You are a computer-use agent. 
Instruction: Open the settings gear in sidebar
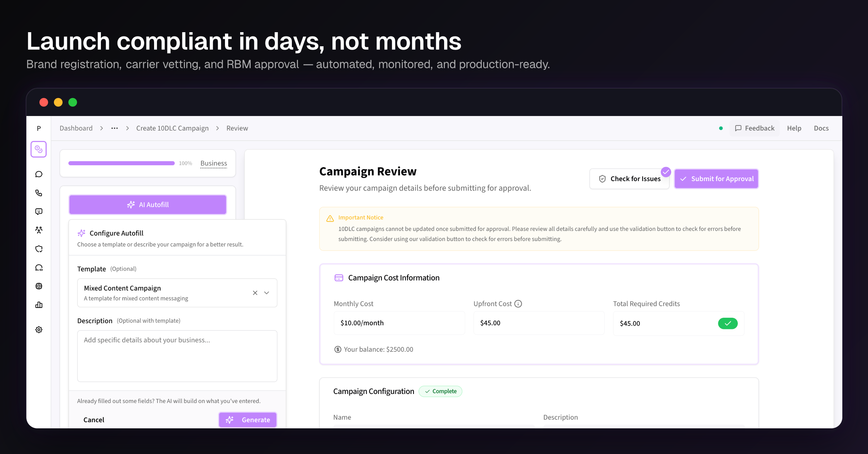[x=39, y=330]
